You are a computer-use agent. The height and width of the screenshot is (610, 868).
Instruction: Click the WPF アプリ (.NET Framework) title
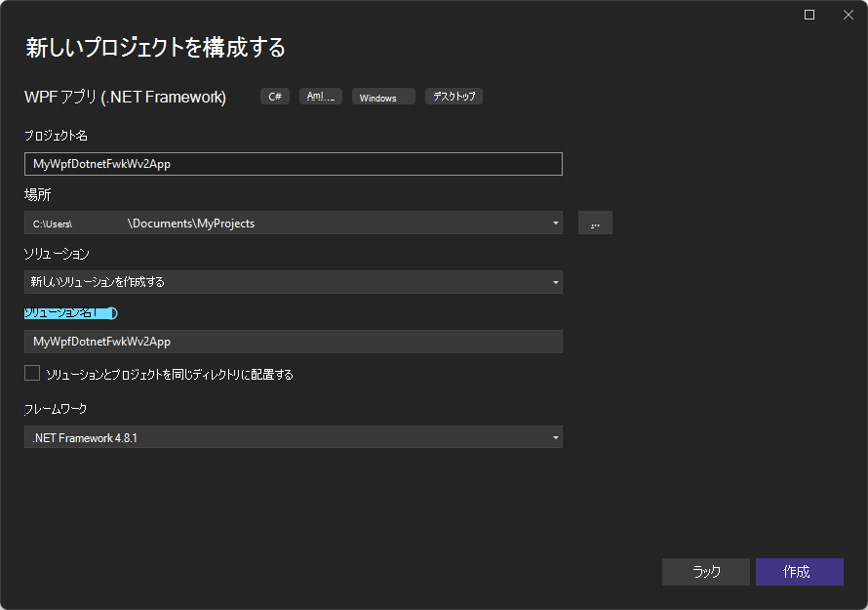point(125,97)
